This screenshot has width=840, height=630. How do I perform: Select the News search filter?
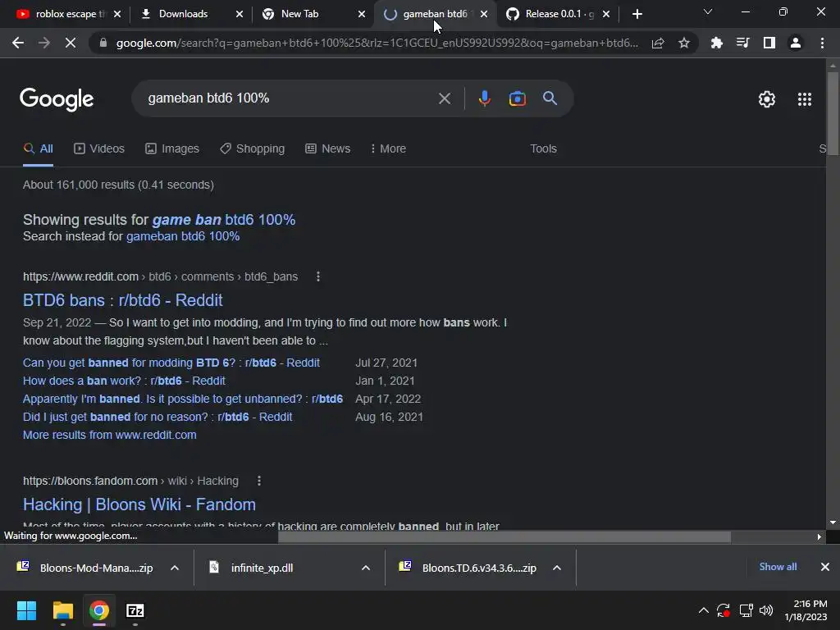328,148
